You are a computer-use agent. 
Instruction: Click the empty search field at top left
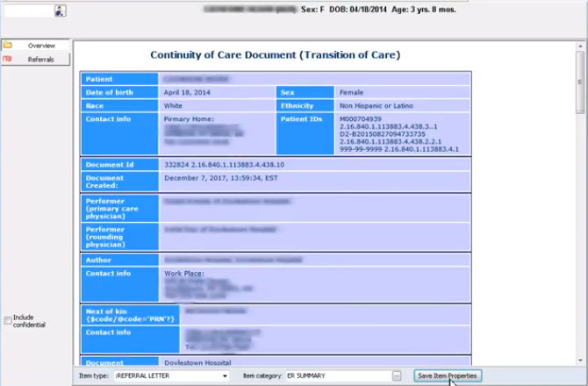[x=29, y=11]
